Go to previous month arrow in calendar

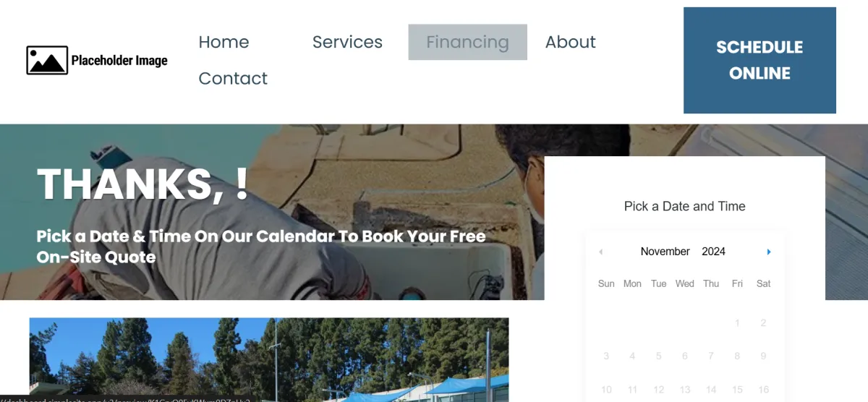600,252
